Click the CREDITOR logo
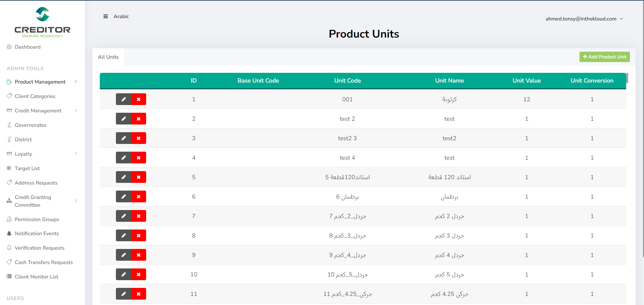This screenshot has height=305, width=644. (x=42, y=22)
